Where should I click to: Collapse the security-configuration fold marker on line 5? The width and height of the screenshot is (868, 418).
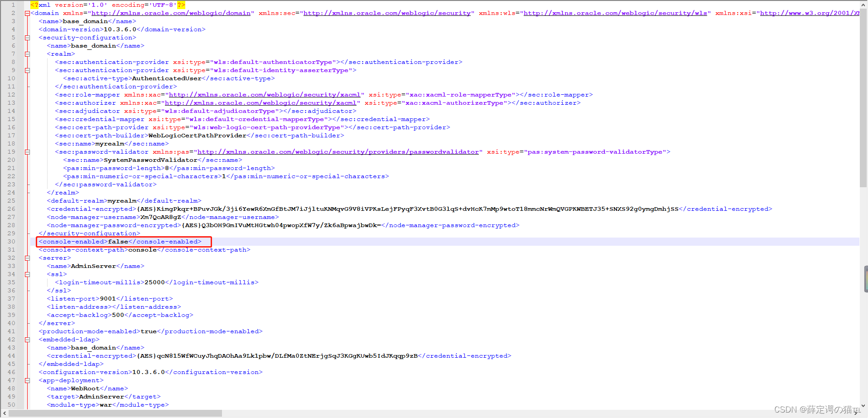coord(27,38)
